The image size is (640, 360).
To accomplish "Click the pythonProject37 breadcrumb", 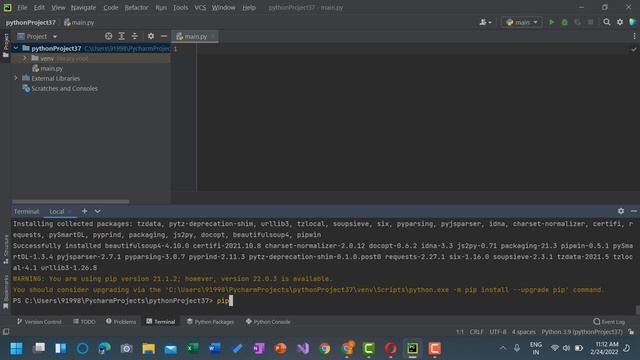I will tap(31, 22).
